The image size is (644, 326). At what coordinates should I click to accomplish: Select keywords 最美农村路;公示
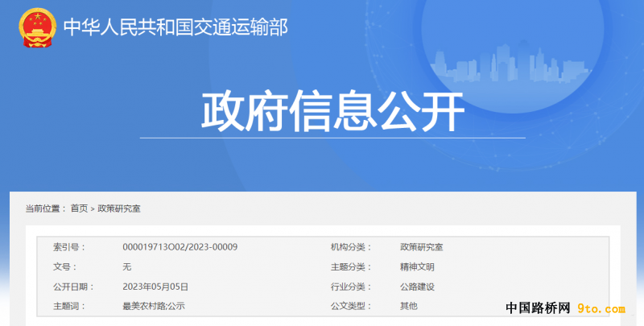[154, 306]
